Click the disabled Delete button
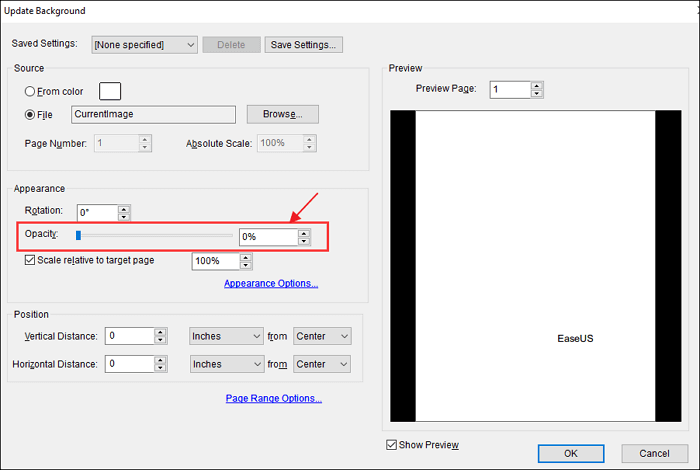Image resolution: width=700 pixels, height=470 pixels. [231, 45]
